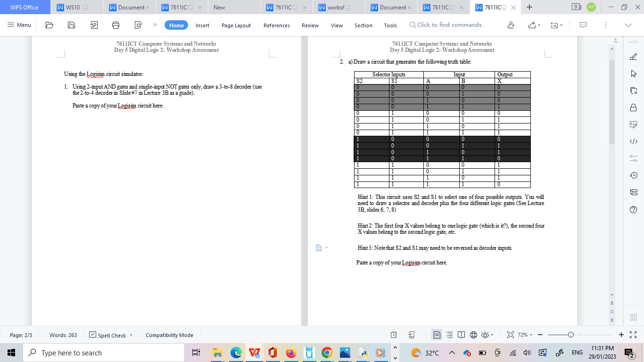Open Print Preview from the quick access toolbar
644x362 pixels.
[x=138, y=25]
